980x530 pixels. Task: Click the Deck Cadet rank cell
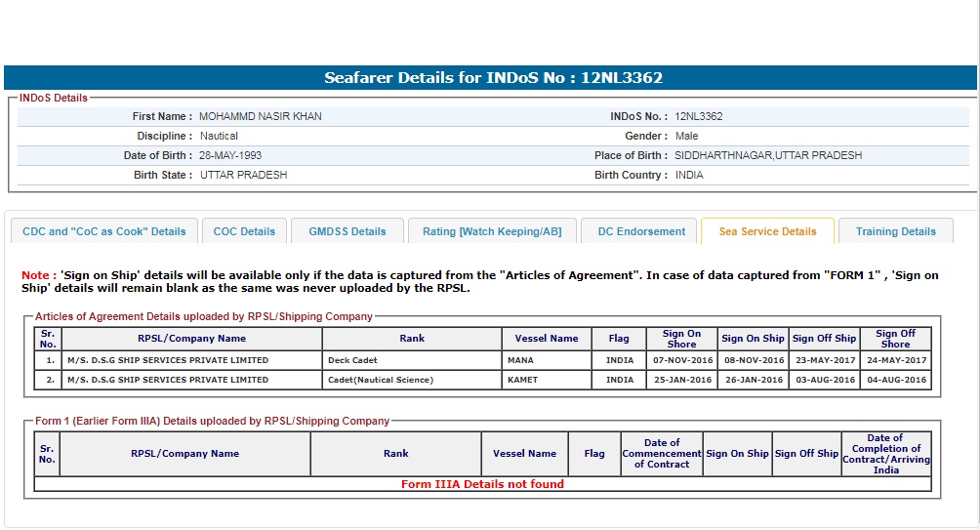[x=352, y=360]
